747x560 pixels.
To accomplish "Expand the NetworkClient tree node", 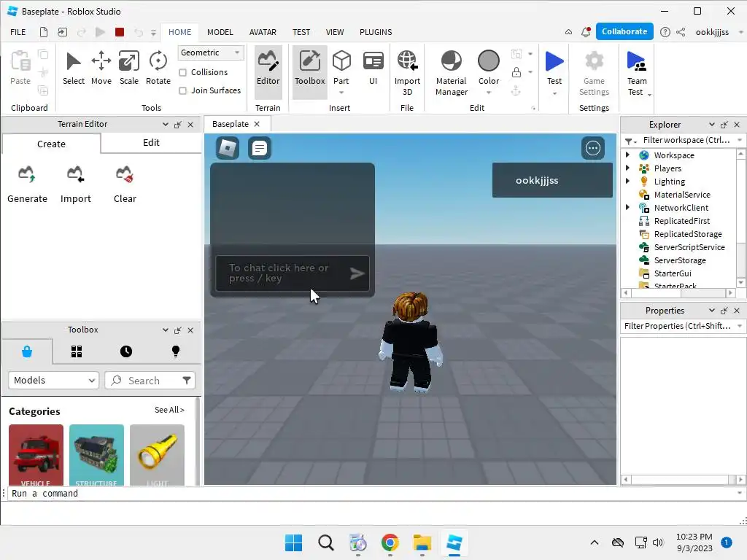I will click(628, 207).
